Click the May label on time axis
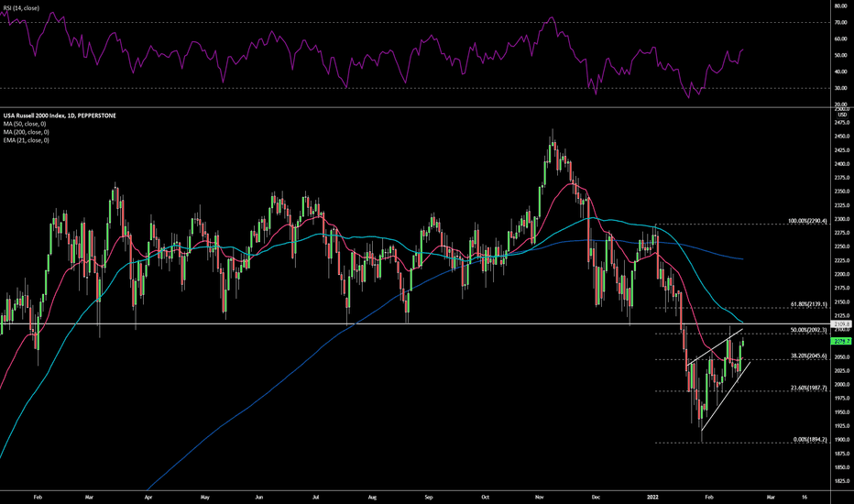 point(204,497)
